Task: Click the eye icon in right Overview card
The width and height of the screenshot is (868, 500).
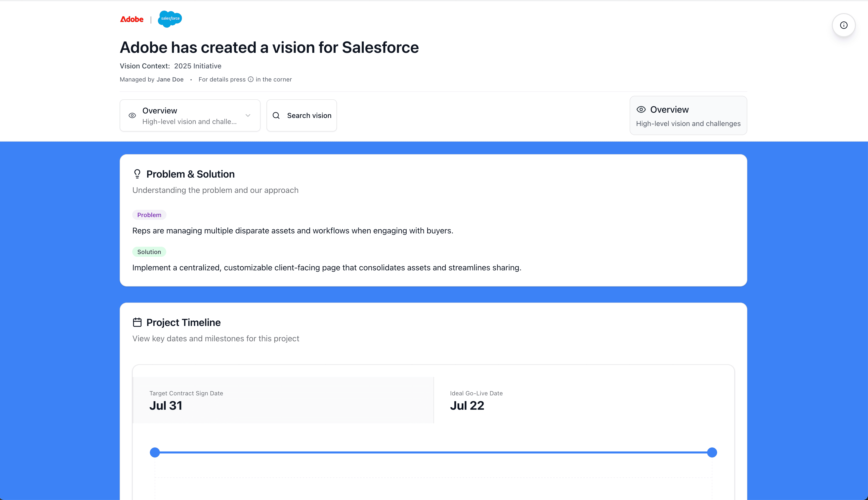Action: click(641, 110)
